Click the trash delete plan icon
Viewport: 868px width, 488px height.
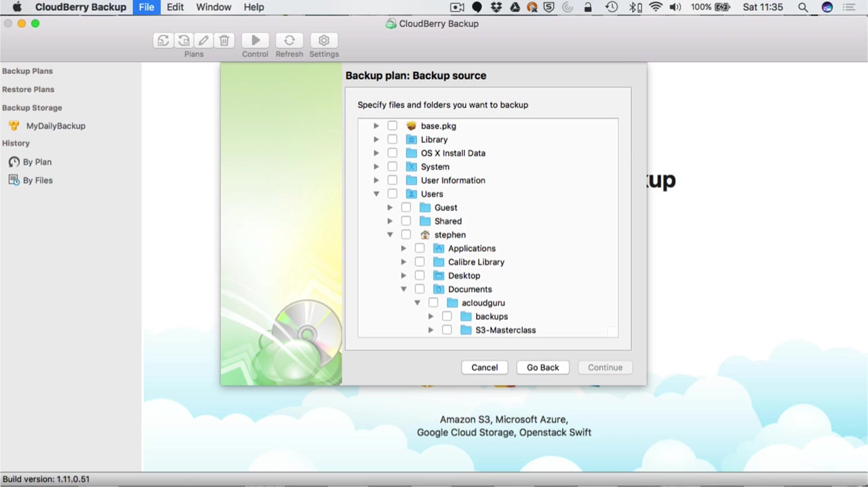(224, 41)
